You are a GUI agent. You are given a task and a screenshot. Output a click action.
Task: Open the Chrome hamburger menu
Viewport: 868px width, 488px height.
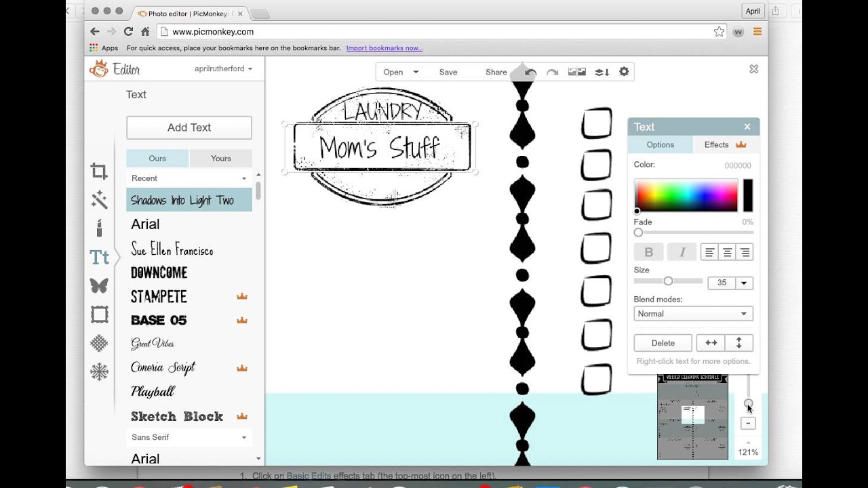[757, 31]
